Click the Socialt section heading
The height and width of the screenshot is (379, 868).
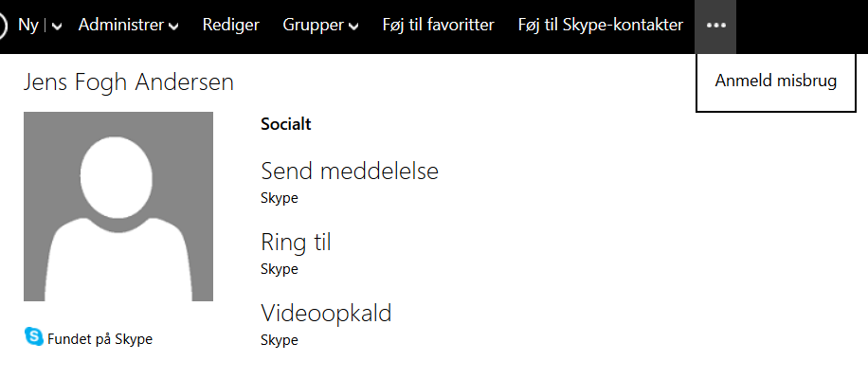pyautogui.click(x=285, y=124)
